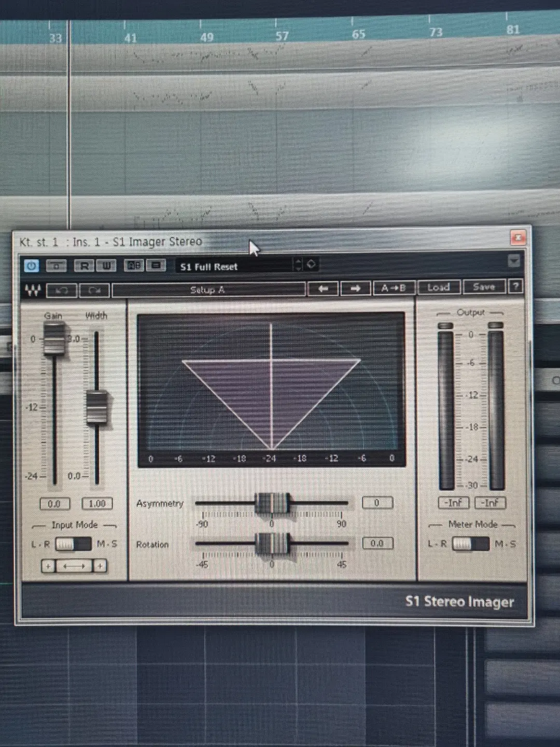Click the Rotation value field
Screen dimensions: 560x747
coord(377,543)
